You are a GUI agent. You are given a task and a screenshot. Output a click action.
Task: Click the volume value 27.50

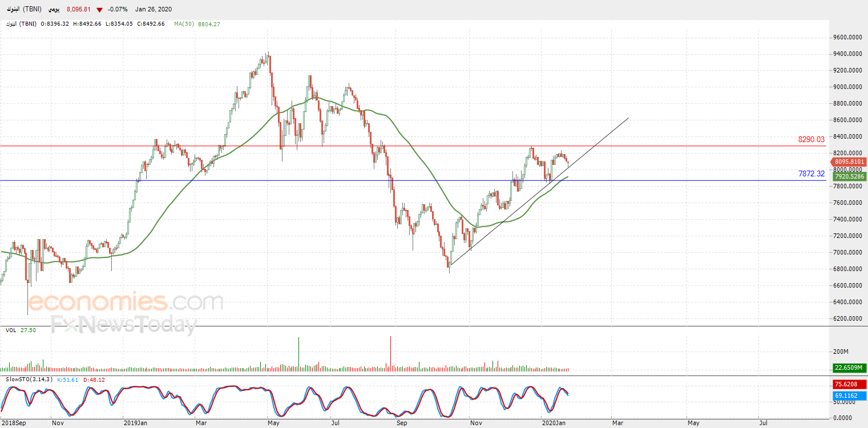[28, 330]
